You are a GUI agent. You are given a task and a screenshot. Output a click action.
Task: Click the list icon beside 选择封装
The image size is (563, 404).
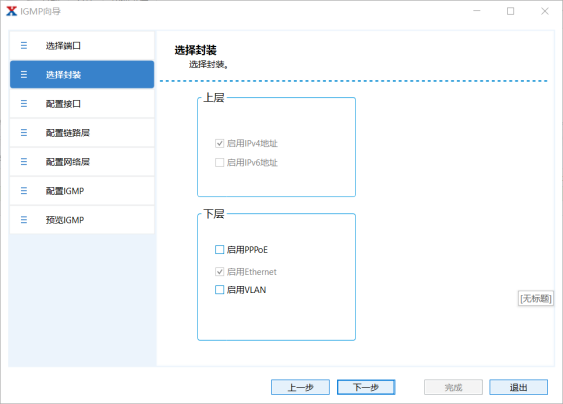24,75
